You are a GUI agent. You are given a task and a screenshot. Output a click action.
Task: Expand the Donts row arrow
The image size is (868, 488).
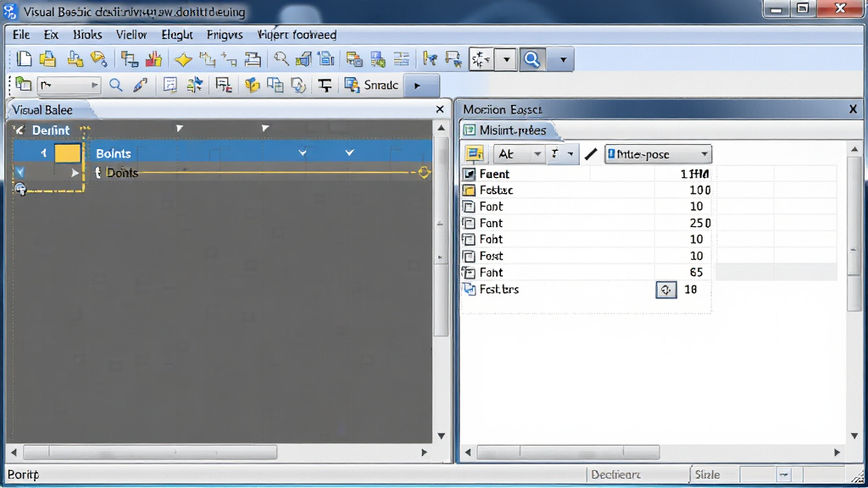[75, 173]
